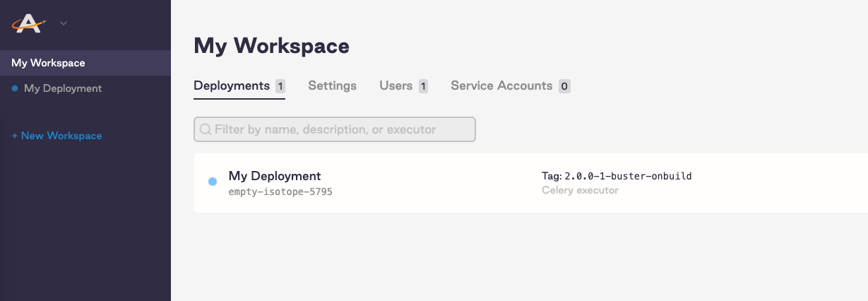The height and width of the screenshot is (301, 868).
Task: Switch to the Service Accounts tab
Action: (x=501, y=85)
